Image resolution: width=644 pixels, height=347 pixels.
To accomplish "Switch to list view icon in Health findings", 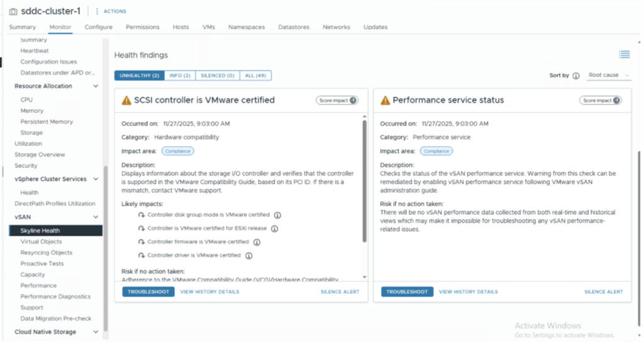I will [x=624, y=55].
